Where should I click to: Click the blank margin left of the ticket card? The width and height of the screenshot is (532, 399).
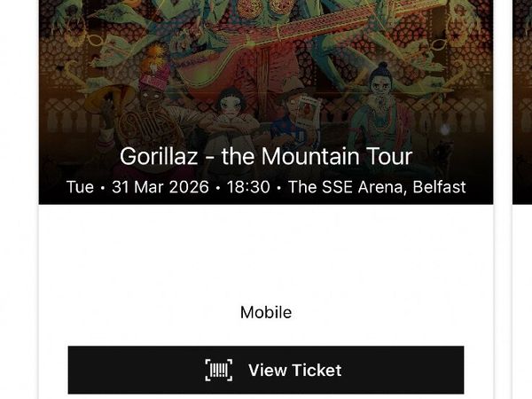[x=18, y=266]
